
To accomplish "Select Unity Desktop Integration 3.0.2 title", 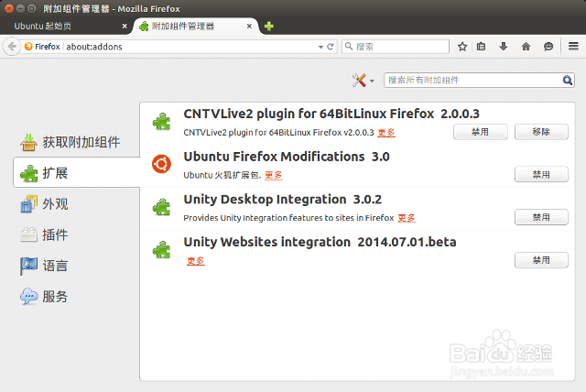I will coord(283,200).
